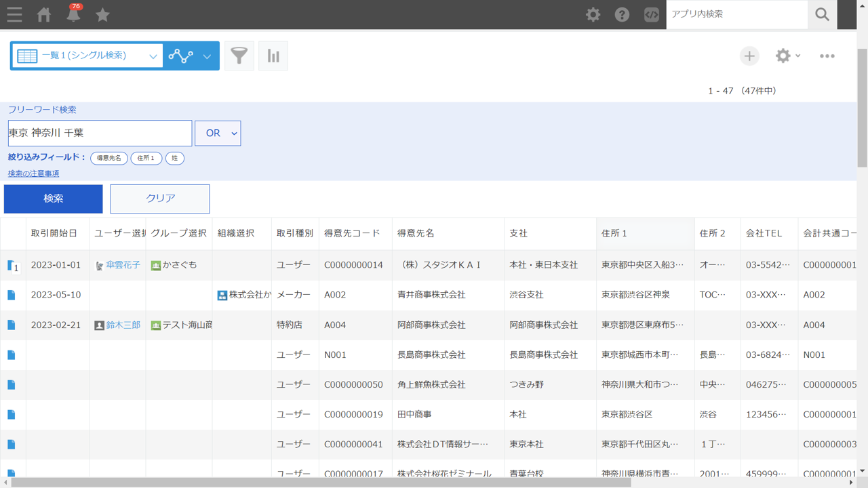Open record details for 田中商事 row
The image size is (868, 488).
click(12, 414)
